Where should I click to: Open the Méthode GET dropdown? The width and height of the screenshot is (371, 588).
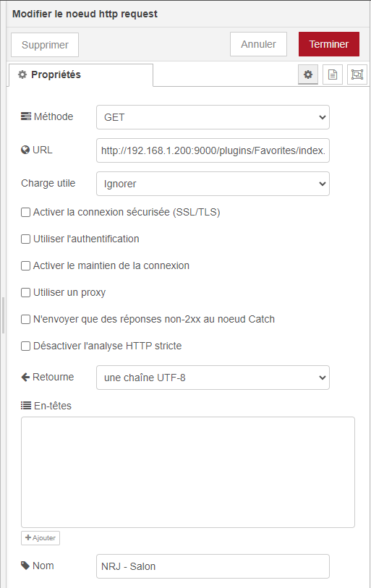pyautogui.click(x=213, y=117)
